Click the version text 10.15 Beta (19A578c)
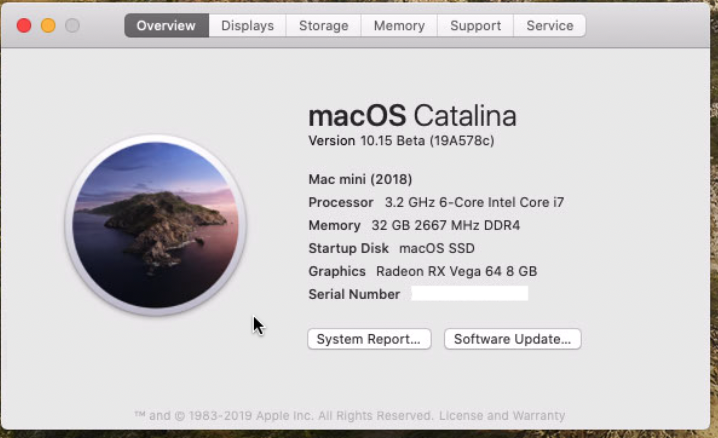The height and width of the screenshot is (438, 718). (427, 141)
